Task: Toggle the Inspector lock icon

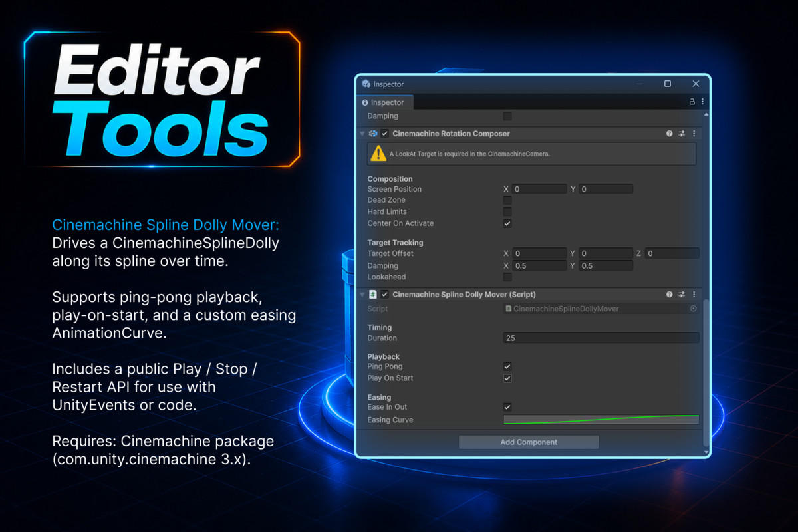Action: coord(692,102)
